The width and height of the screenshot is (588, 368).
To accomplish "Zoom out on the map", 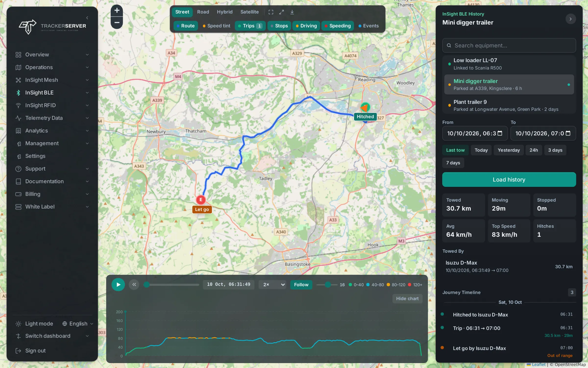I will pyautogui.click(x=117, y=23).
